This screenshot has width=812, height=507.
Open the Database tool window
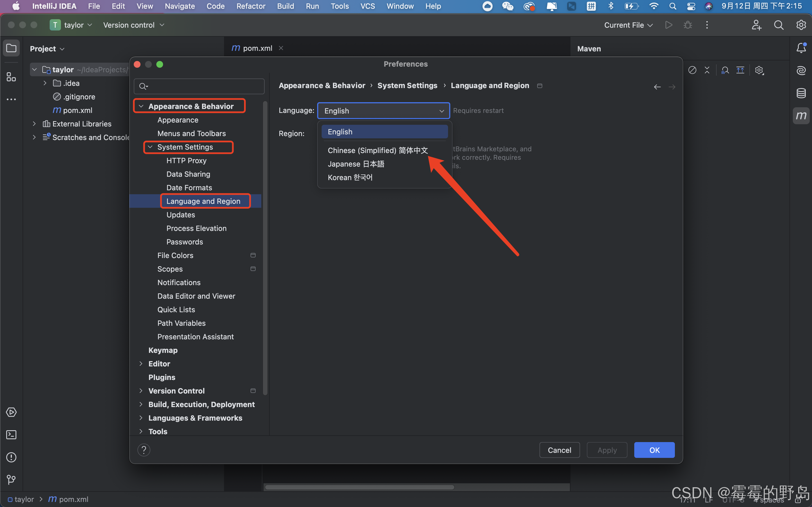(x=801, y=93)
